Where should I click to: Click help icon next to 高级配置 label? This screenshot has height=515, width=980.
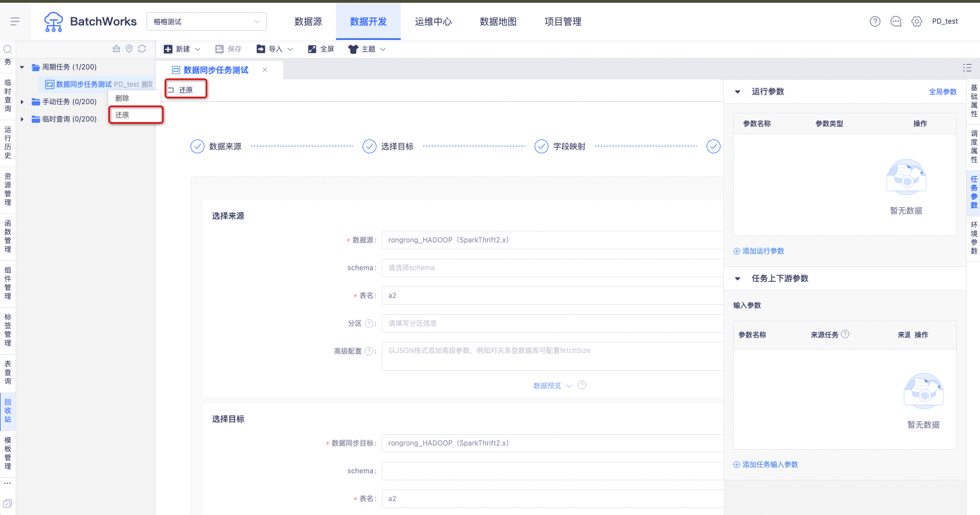point(369,351)
